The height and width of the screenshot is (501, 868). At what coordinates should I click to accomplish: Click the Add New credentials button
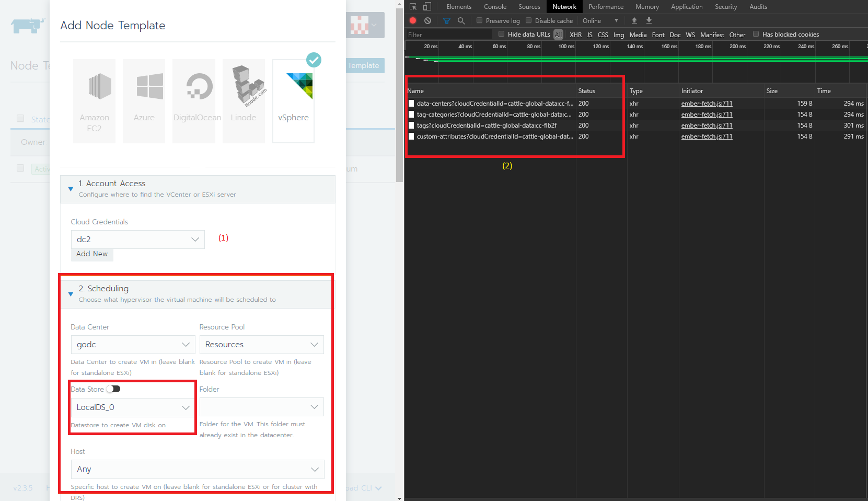[x=92, y=254]
